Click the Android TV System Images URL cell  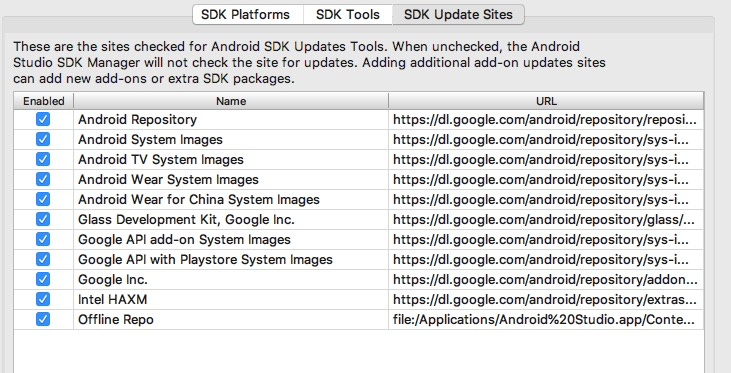pos(546,159)
